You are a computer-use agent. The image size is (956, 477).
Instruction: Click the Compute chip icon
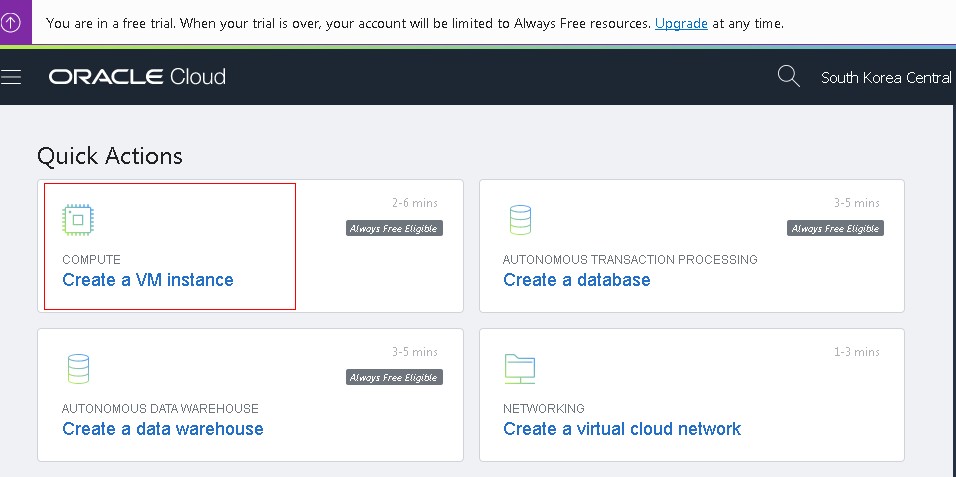click(x=77, y=220)
